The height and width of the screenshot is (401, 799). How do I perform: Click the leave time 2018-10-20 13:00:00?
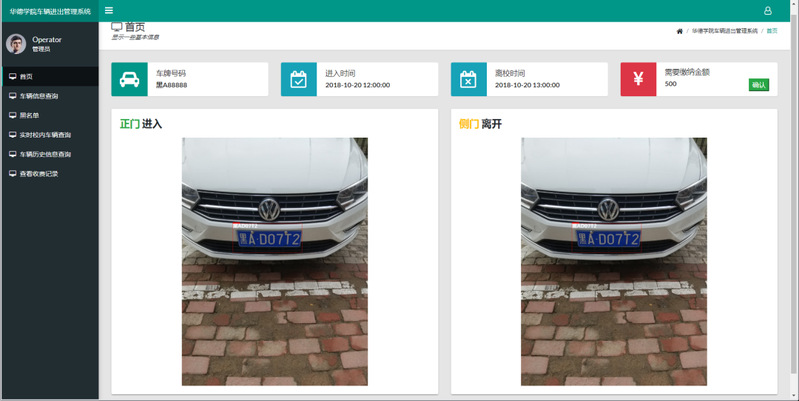pyautogui.click(x=527, y=85)
